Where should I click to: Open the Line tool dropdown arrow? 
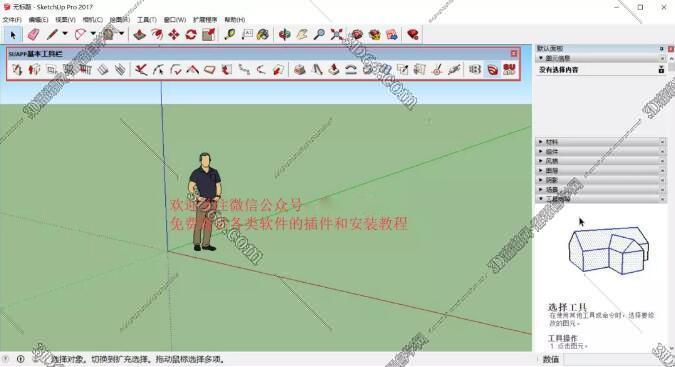pyautogui.click(x=65, y=34)
